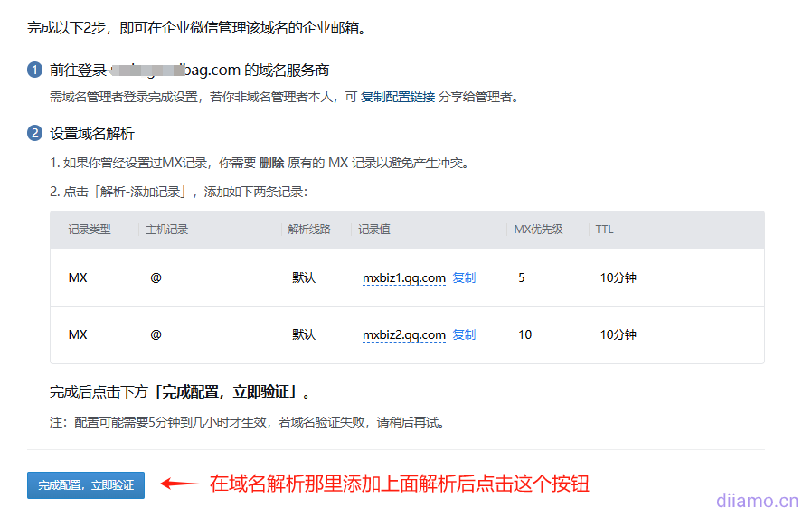
Task: Click the 设置域名解析 step heading
Action: coord(92,134)
